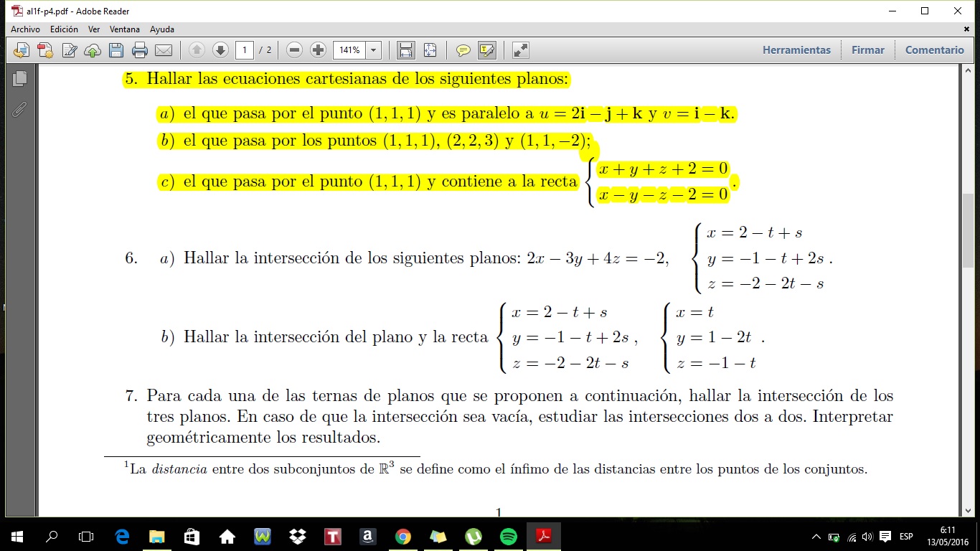The width and height of the screenshot is (980, 551).
Task: Toggle fit one full page view
Action: pyautogui.click(x=430, y=50)
